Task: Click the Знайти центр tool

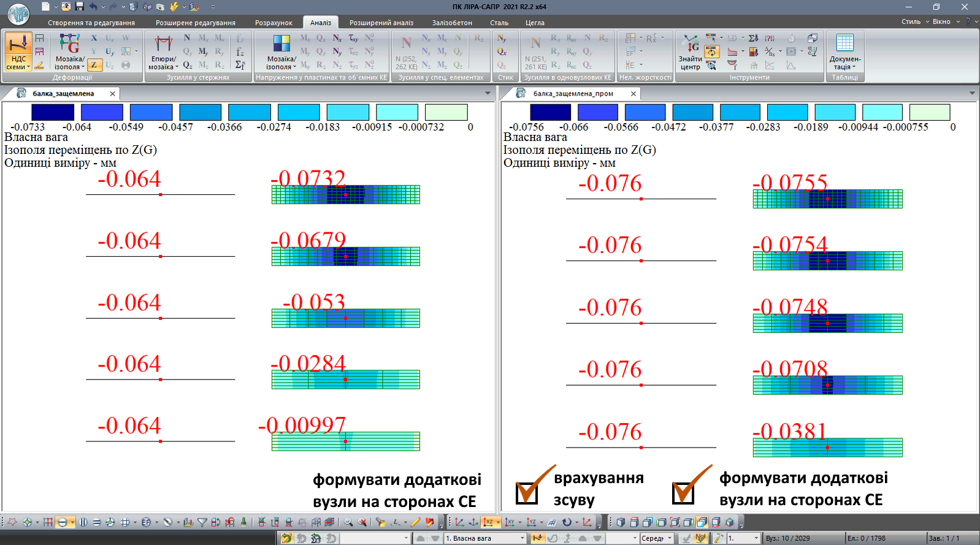Action: pos(690,51)
